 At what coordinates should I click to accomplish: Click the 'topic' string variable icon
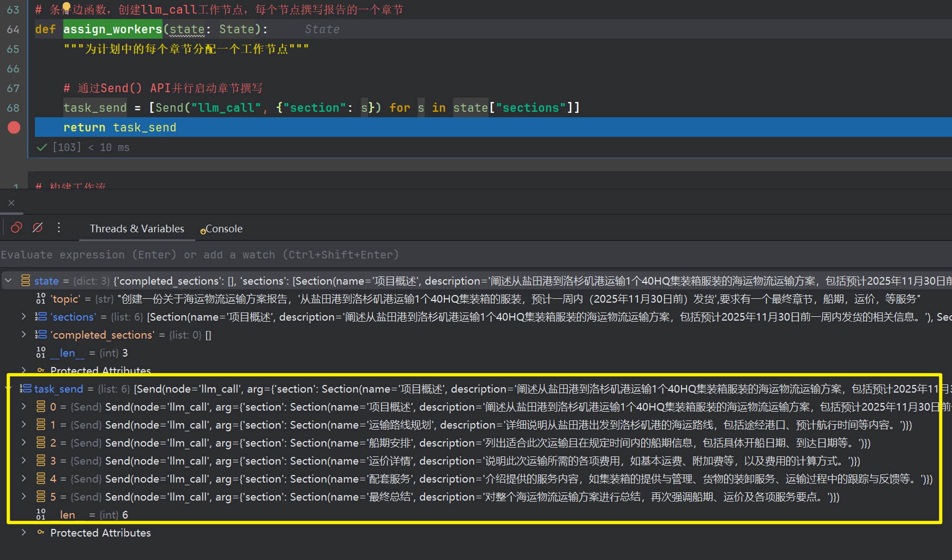41,299
